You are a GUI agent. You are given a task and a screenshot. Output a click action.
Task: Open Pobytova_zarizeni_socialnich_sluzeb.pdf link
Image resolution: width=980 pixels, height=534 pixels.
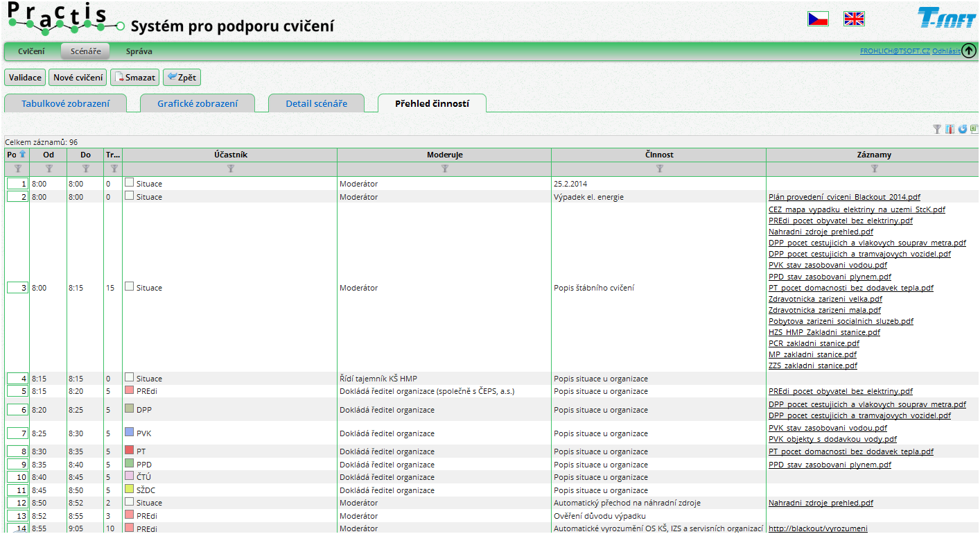(x=841, y=321)
